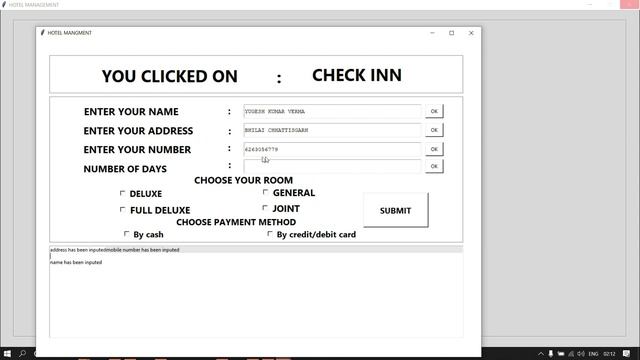640x360 pixels.
Task: Click the CHOOSE YOUR ROOM label
Action: 243,180
